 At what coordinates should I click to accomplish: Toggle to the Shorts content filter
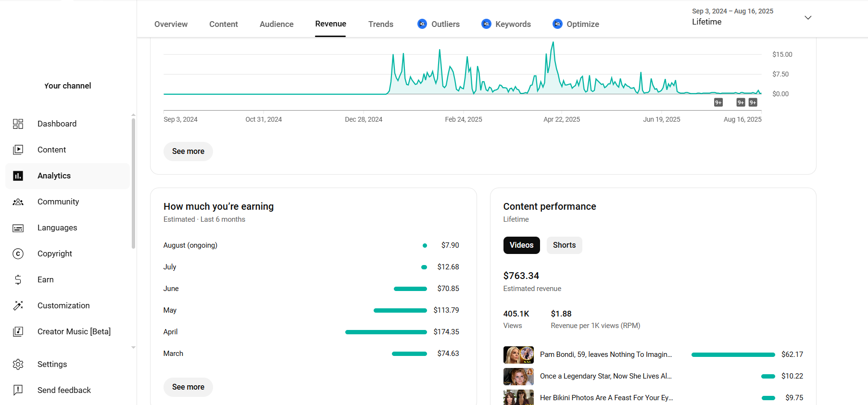point(564,245)
